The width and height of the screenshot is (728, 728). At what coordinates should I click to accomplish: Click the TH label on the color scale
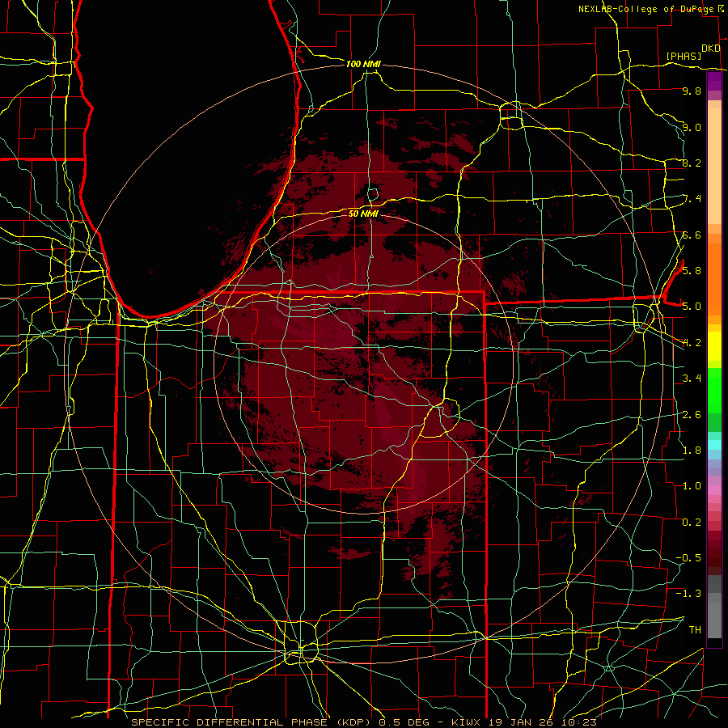point(695,629)
